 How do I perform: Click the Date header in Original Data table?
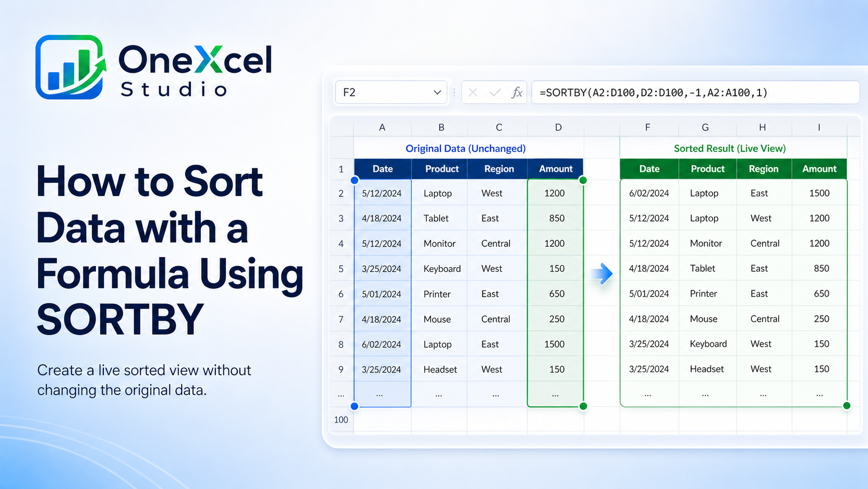tap(383, 169)
